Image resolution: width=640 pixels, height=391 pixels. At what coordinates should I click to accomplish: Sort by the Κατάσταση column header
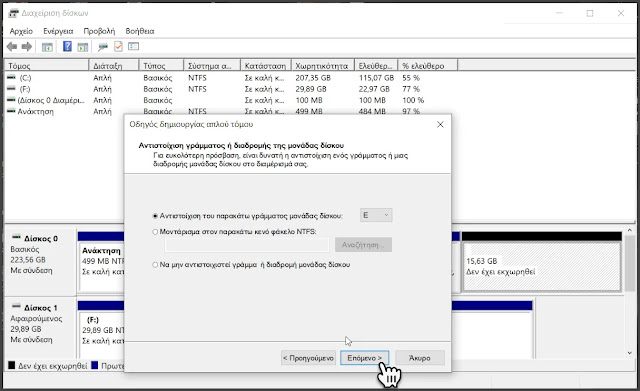[266, 66]
